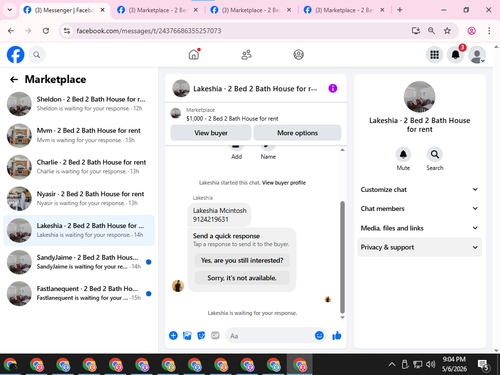Open the tab search dropdown arrow
The image size is (500, 375).
[x=10, y=10]
